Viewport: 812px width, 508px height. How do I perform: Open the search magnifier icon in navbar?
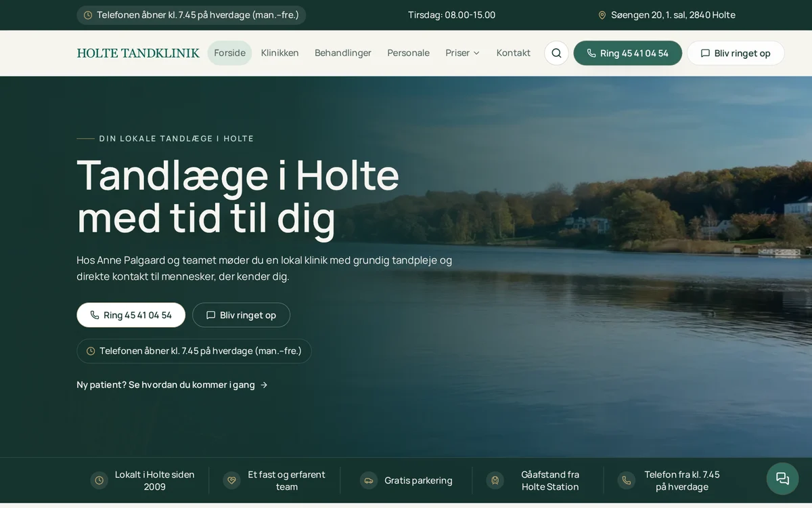[x=556, y=53]
